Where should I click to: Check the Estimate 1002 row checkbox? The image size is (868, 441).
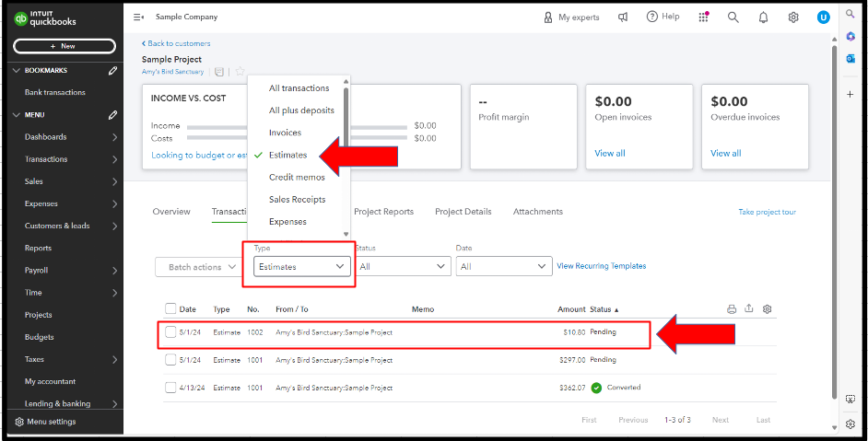[x=170, y=332]
